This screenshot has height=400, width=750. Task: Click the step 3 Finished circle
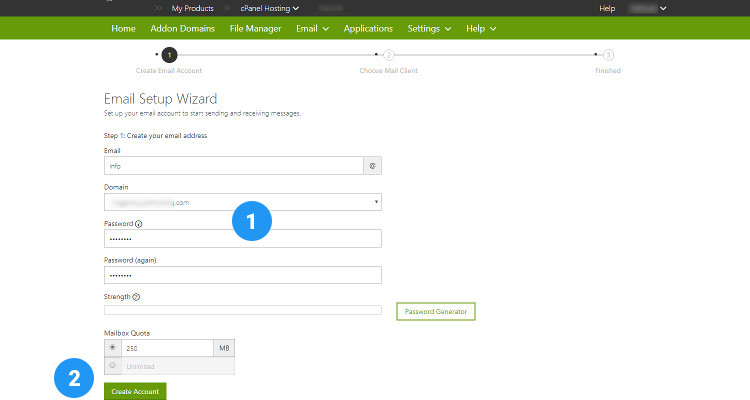coord(608,56)
